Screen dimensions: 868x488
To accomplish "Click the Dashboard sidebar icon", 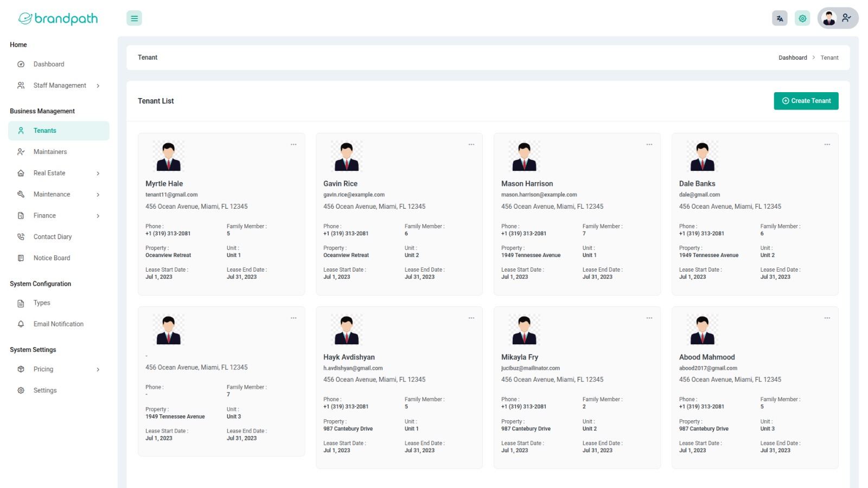I will pyautogui.click(x=21, y=64).
